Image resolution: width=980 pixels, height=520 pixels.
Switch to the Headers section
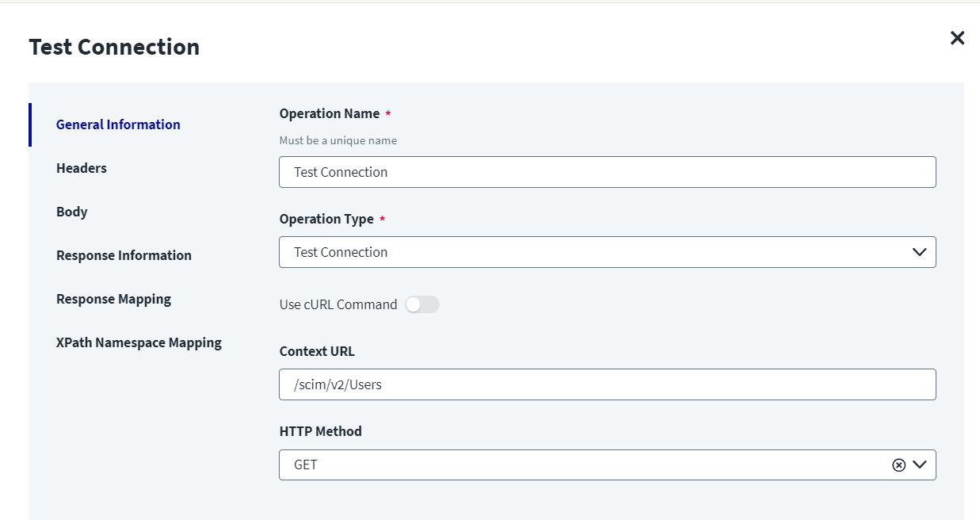pyautogui.click(x=82, y=168)
